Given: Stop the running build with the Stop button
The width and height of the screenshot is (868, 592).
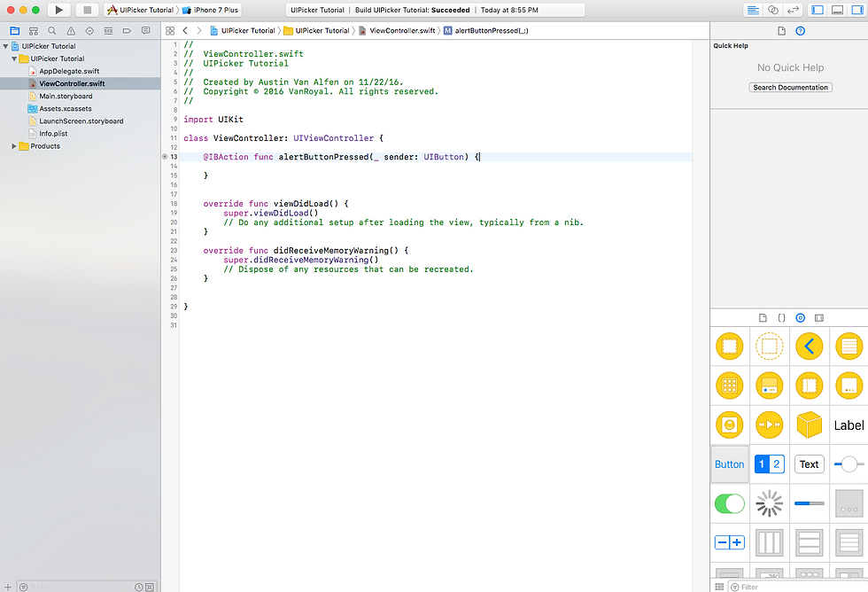Looking at the screenshot, I should tap(87, 10).
